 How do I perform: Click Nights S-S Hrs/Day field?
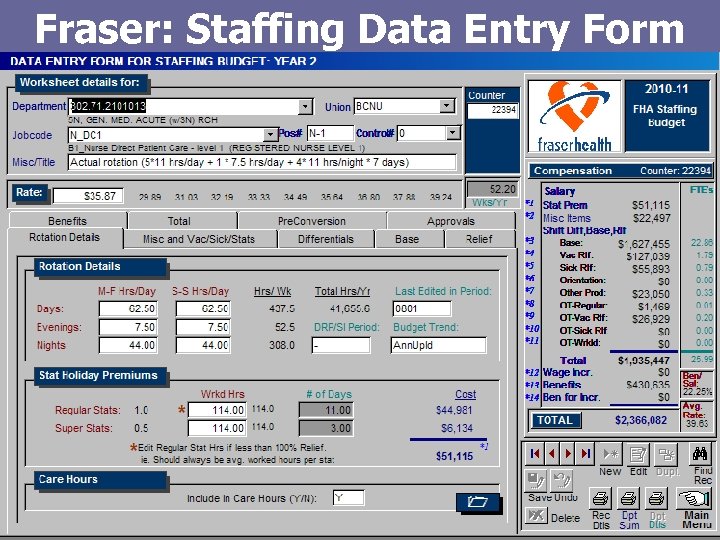203,345
